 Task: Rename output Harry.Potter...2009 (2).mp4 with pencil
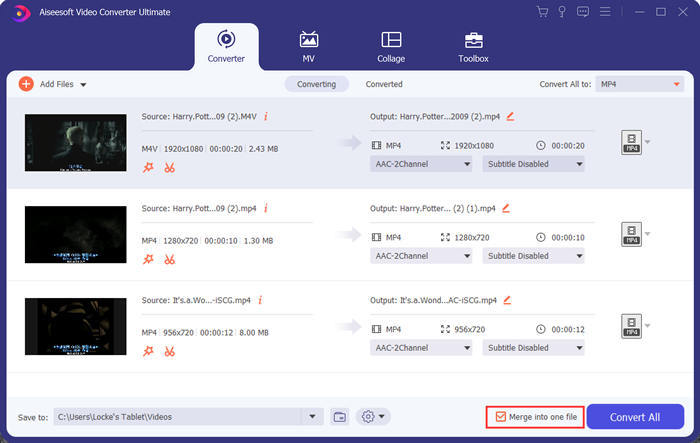coord(510,117)
